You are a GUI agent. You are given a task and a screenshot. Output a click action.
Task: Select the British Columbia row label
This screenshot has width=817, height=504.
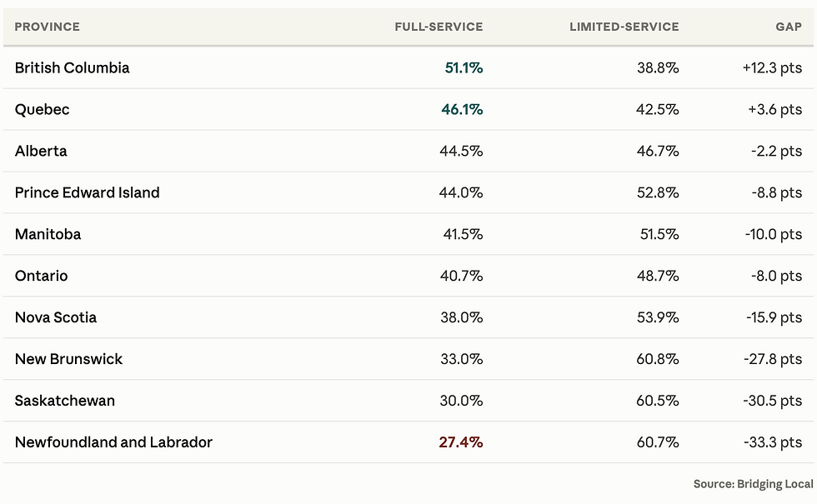pyautogui.click(x=72, y=67)
